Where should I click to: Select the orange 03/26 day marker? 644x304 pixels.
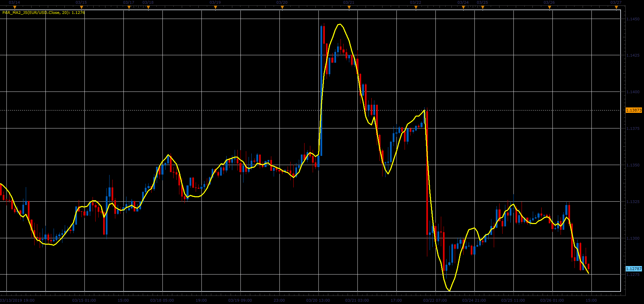[x=549, y=7]
